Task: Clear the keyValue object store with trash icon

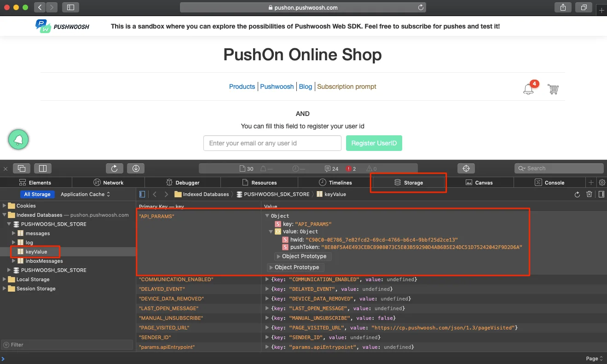Action: coord(590,194)
